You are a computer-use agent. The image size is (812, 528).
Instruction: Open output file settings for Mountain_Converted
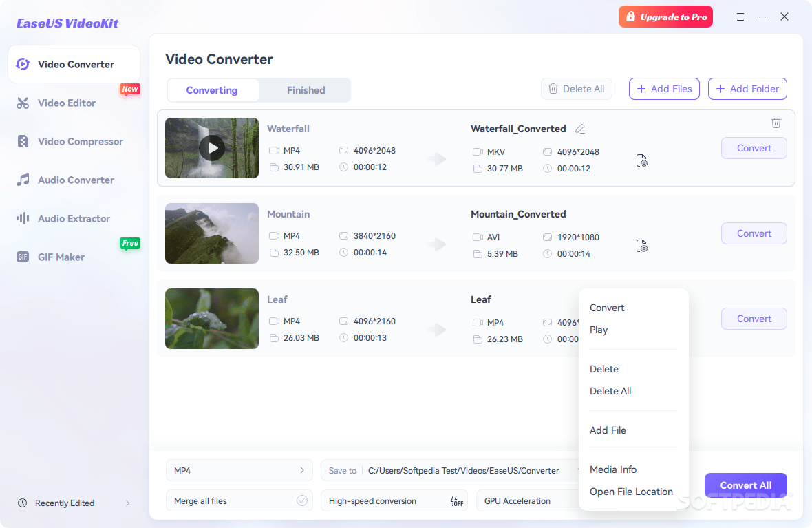coord(641,245)
